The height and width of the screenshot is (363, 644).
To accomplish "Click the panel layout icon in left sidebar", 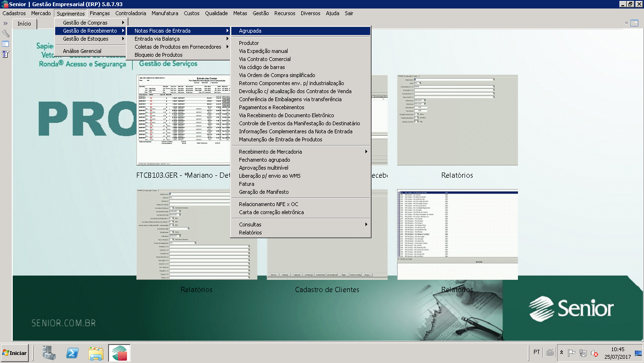I will coord(6,44).
